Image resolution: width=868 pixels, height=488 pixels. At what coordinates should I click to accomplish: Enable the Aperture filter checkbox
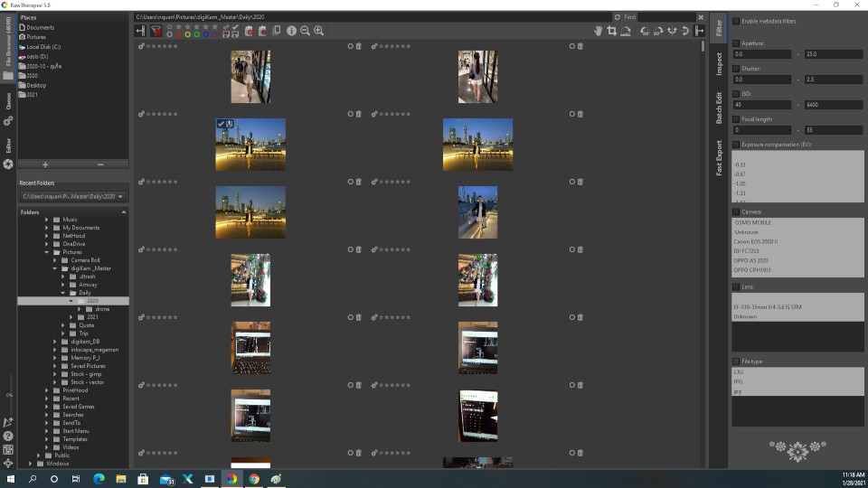pos(736,42)
